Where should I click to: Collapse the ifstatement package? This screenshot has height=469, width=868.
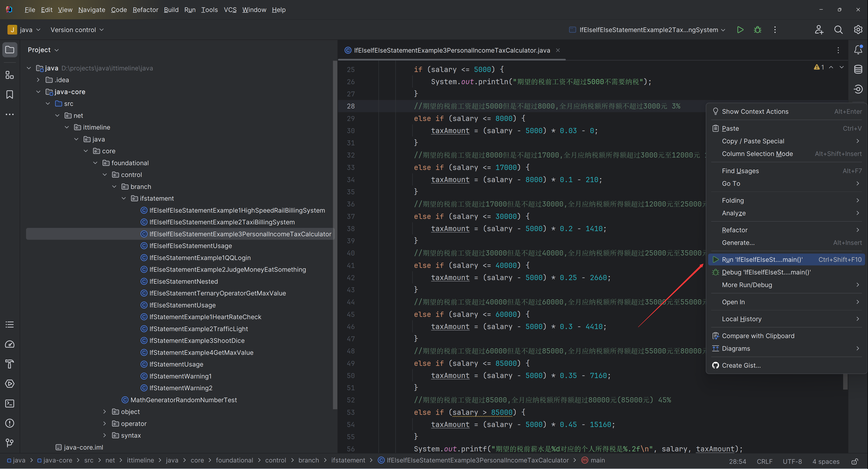point(124,198)
